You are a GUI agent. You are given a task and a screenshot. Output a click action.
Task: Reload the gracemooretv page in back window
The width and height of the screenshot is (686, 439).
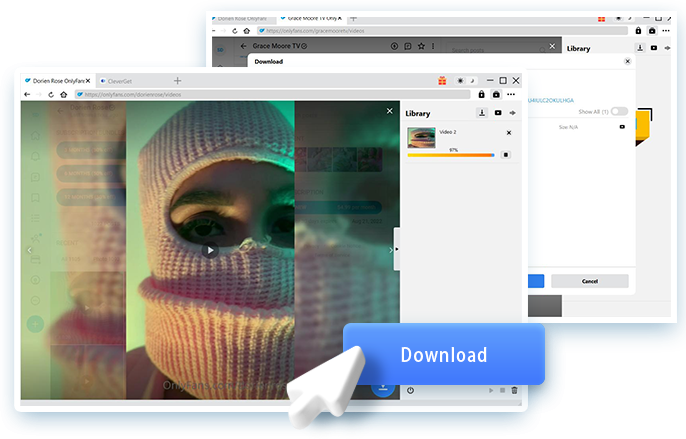coord(234,31)
